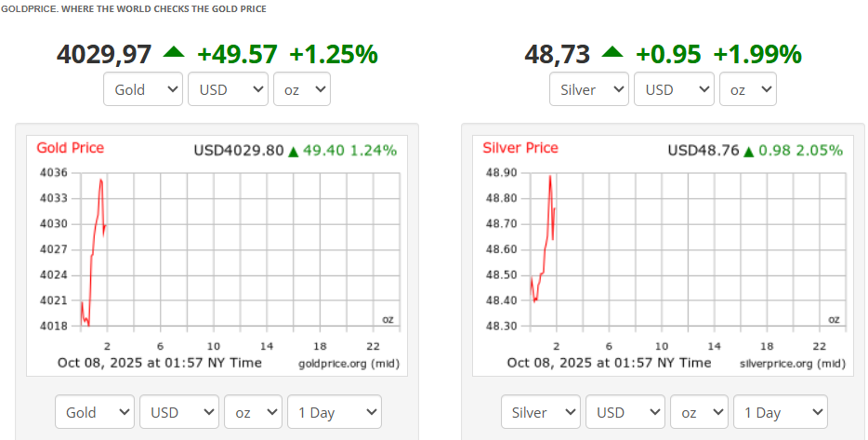Click the green up arrow beside 4029,97
The width and height of the screenshot is (868, 440).
coord(174,53)
